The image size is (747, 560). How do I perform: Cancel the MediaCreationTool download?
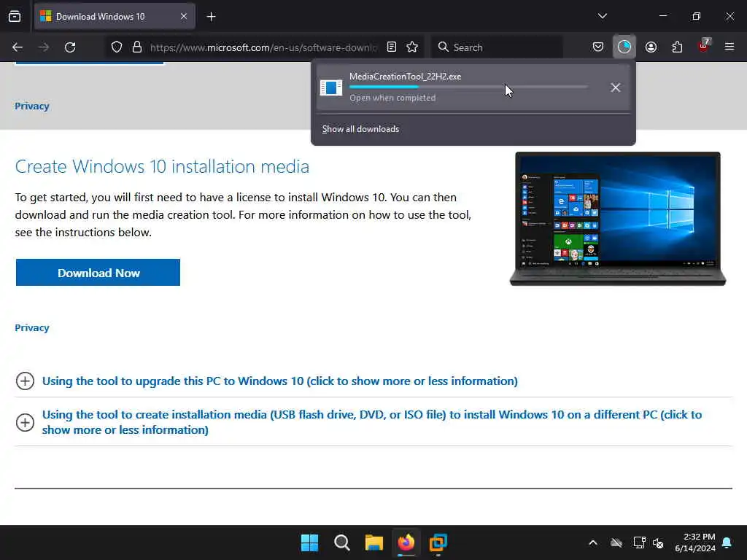616,87
